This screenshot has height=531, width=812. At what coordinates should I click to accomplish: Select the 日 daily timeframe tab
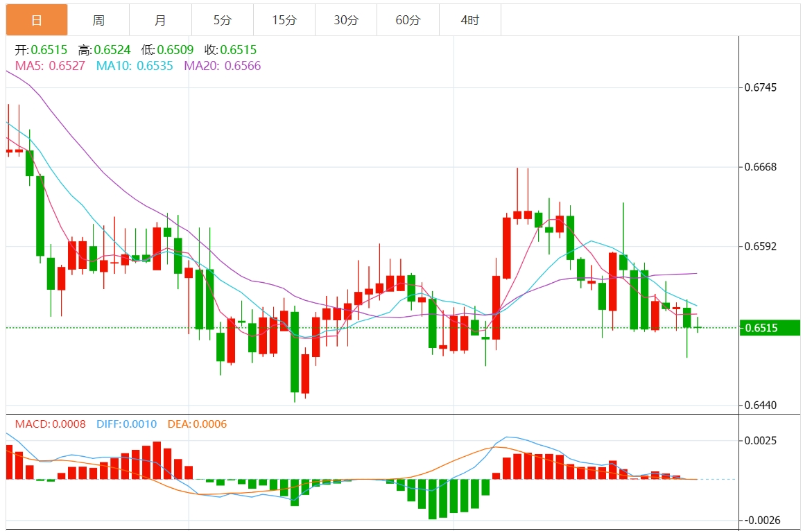tap(37, 20)
